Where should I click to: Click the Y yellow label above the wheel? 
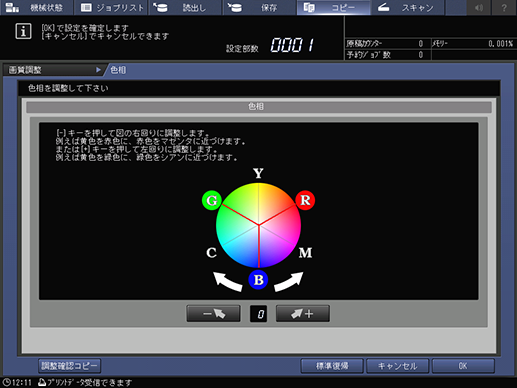click(258, 173)
